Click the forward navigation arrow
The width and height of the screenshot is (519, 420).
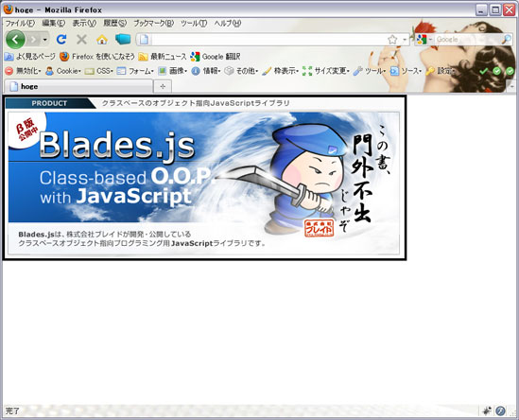point(34,40)
